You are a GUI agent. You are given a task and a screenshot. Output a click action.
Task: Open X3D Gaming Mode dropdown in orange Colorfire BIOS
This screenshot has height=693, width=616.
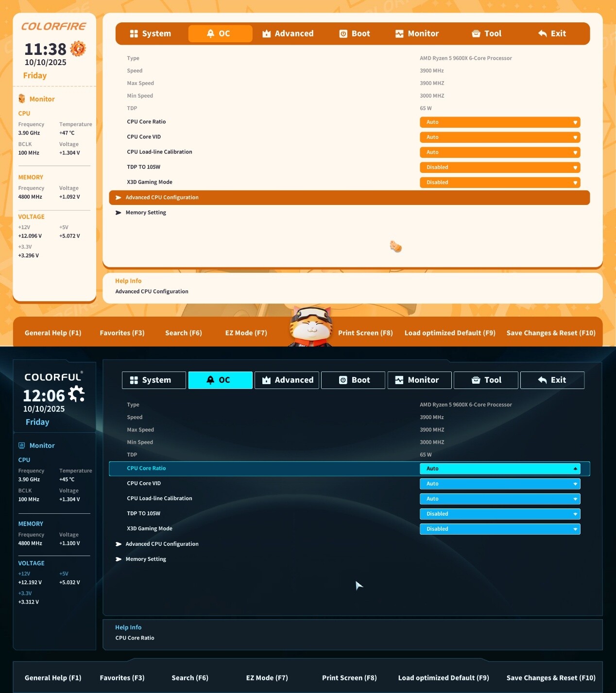pyautogui.click(x=500, y=182)
